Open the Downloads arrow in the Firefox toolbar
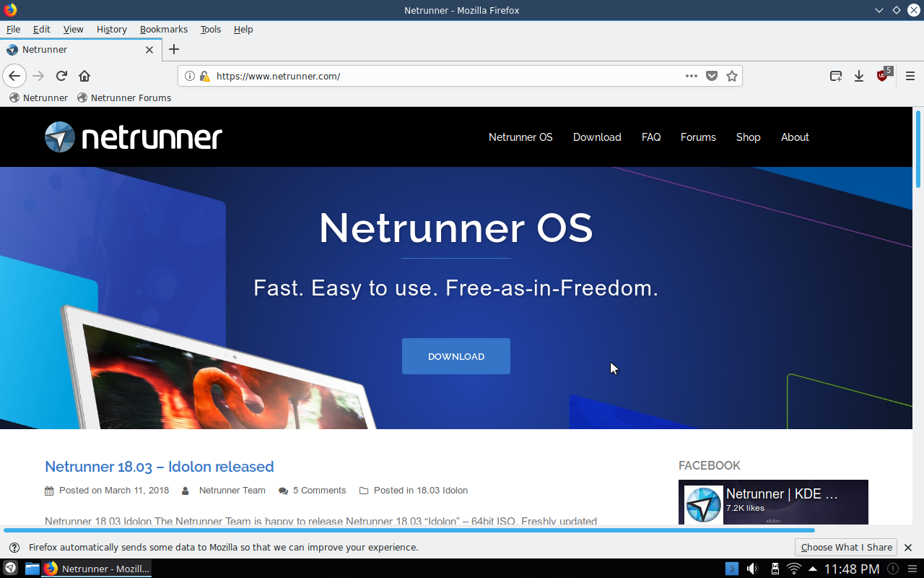 pyautogui.click(x=859, y=75)
